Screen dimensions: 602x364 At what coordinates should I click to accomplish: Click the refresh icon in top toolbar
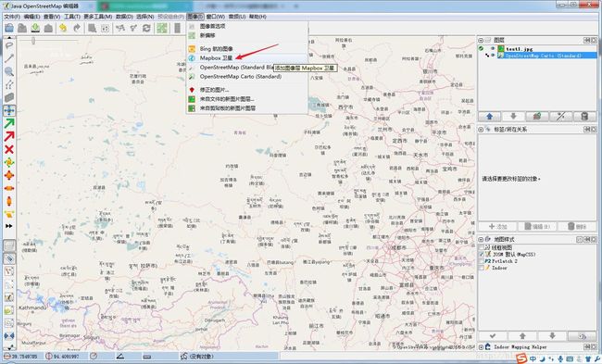(146, 28)
